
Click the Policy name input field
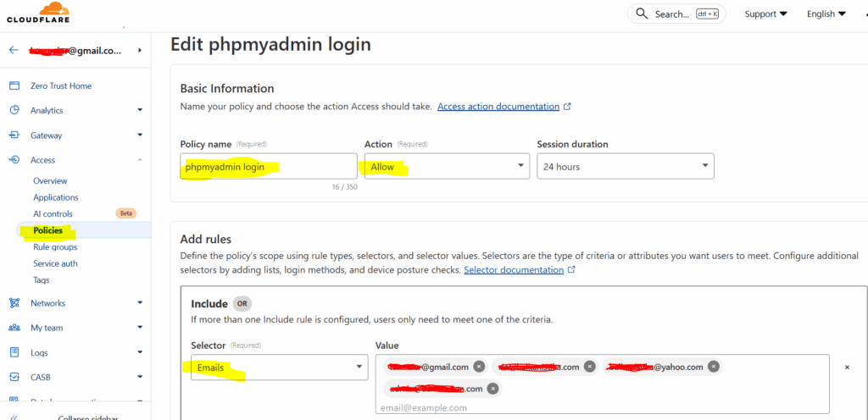(x=269, y=166)
